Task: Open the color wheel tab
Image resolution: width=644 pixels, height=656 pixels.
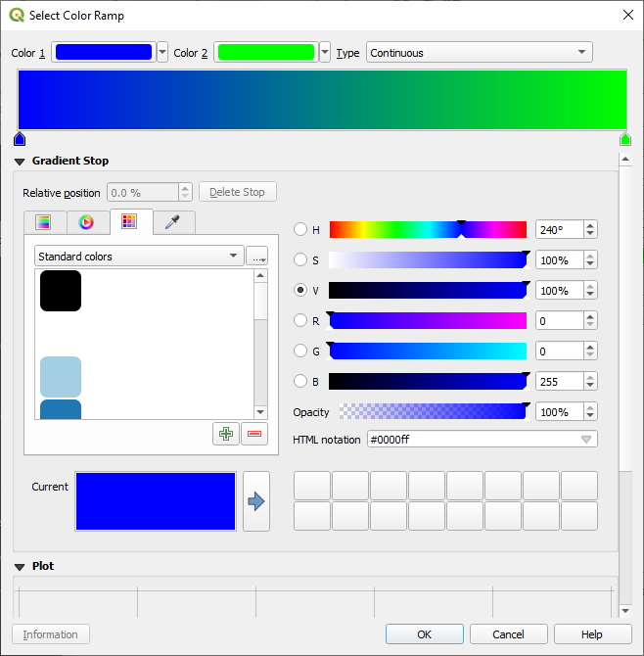Action: [x=86, y=222]
